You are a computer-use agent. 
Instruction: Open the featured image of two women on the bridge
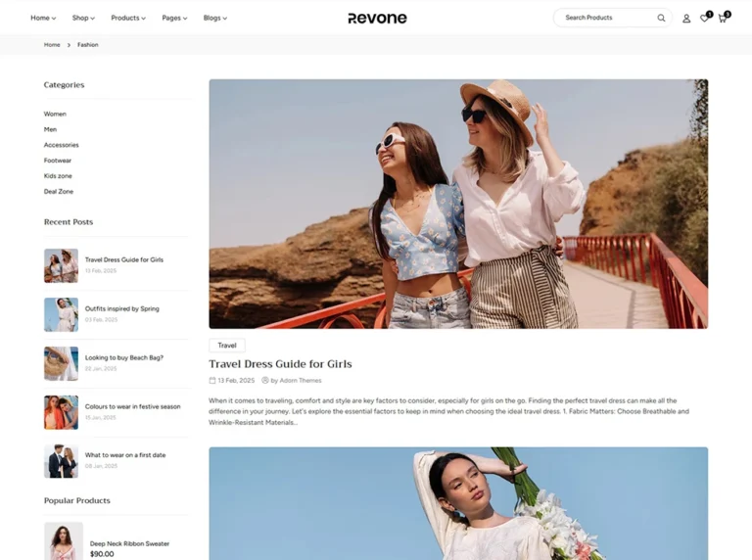point(458,204)
